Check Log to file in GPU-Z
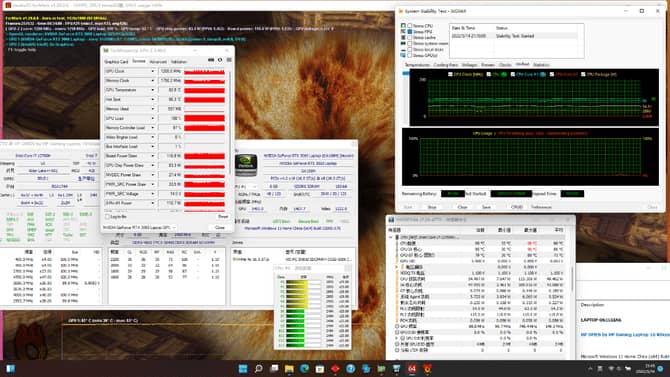The image size is (670, 377). coord(108,217)
